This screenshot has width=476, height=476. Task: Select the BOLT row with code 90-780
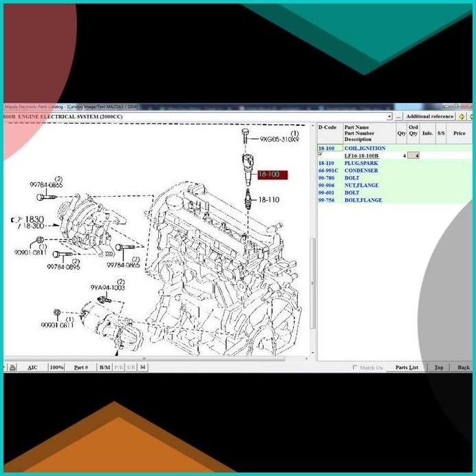[x=351, y=178]
